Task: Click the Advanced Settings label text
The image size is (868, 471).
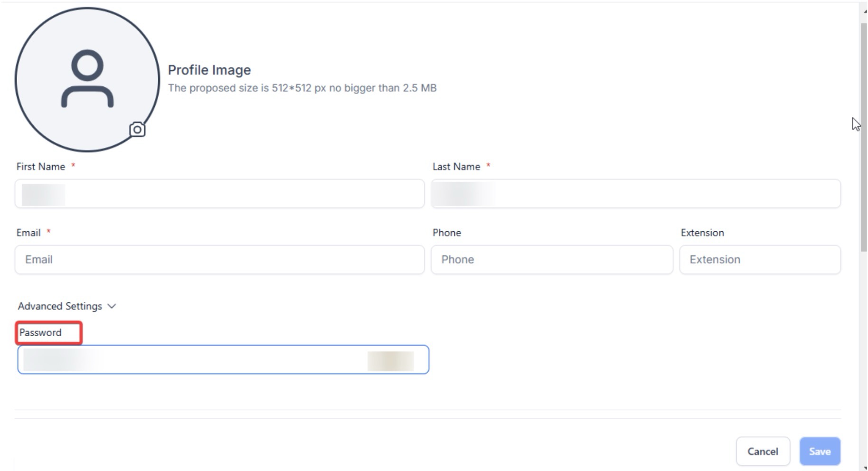Action: [60, 306]
